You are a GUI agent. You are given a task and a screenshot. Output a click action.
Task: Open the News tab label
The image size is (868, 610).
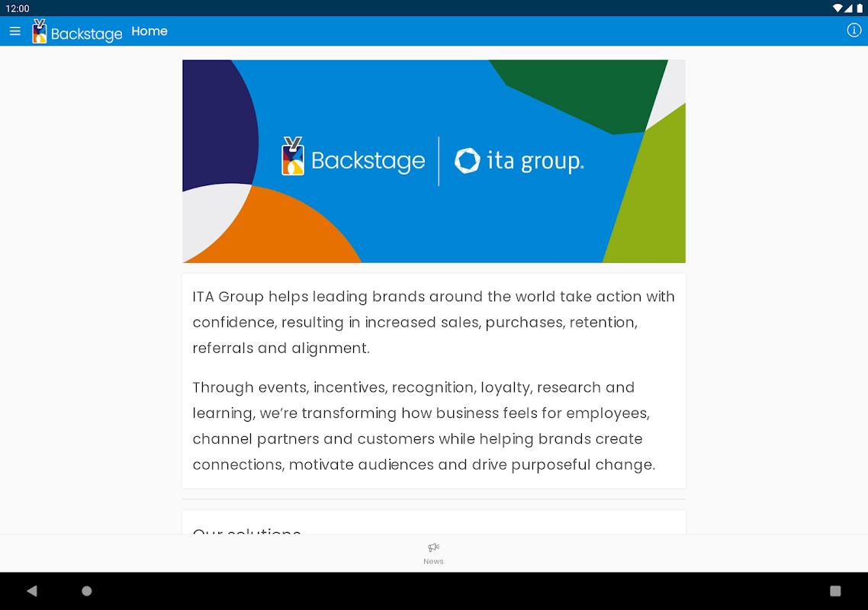433,561
